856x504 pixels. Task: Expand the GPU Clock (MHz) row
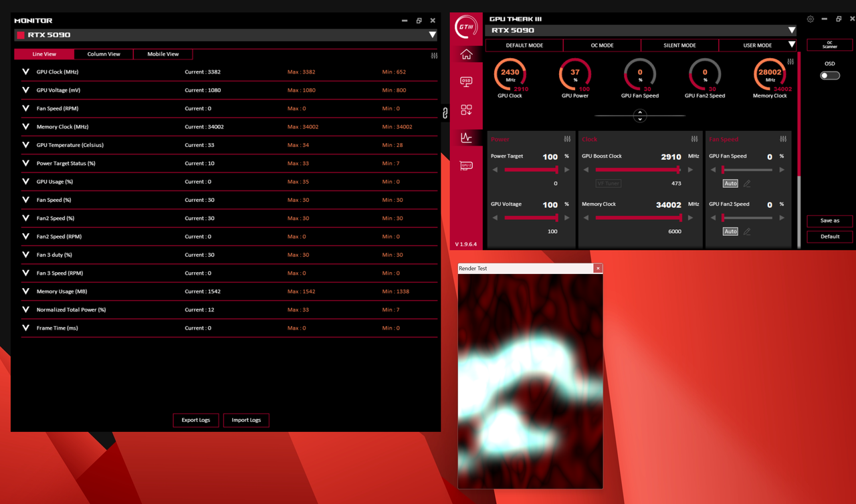pyautogui.click(x=26, y=72)
